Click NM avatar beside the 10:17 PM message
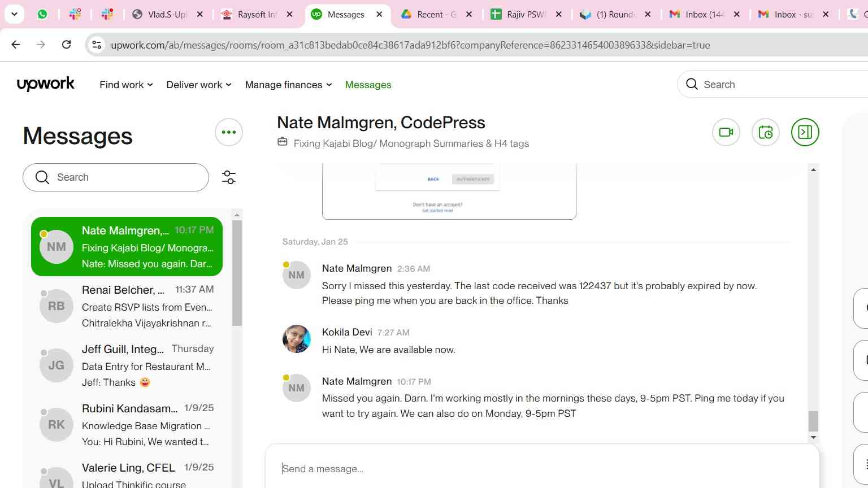This screenshot has height=488, width=868. click(297, 388)
